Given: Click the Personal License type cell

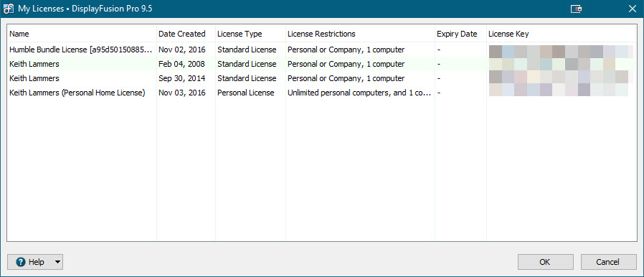Looking at the screenshot, I should point(245,93).
